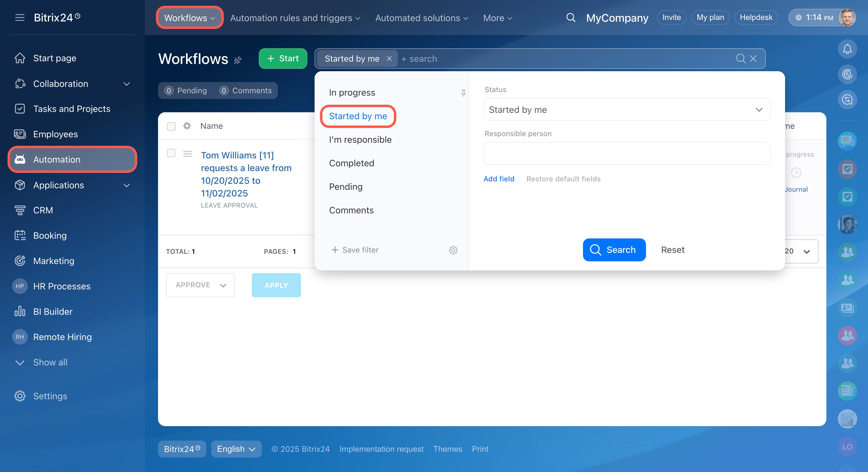Screen dimensions: 868x472
Task: Open the English language selector
Action: [x=236, y=449]
